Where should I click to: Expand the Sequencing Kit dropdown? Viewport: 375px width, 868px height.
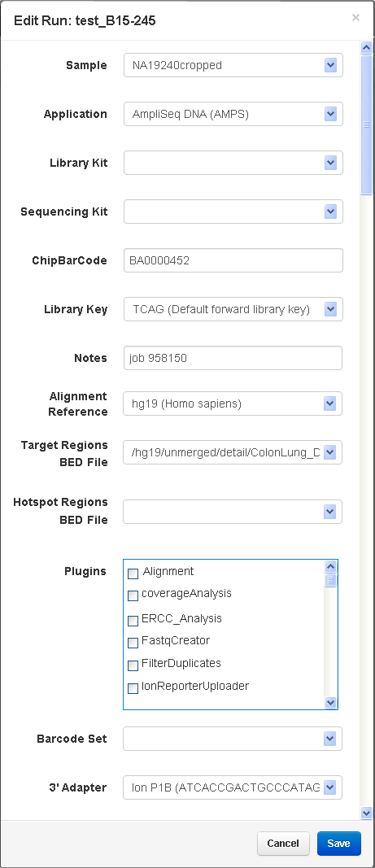pyautogui.click(x=331, y=212)
